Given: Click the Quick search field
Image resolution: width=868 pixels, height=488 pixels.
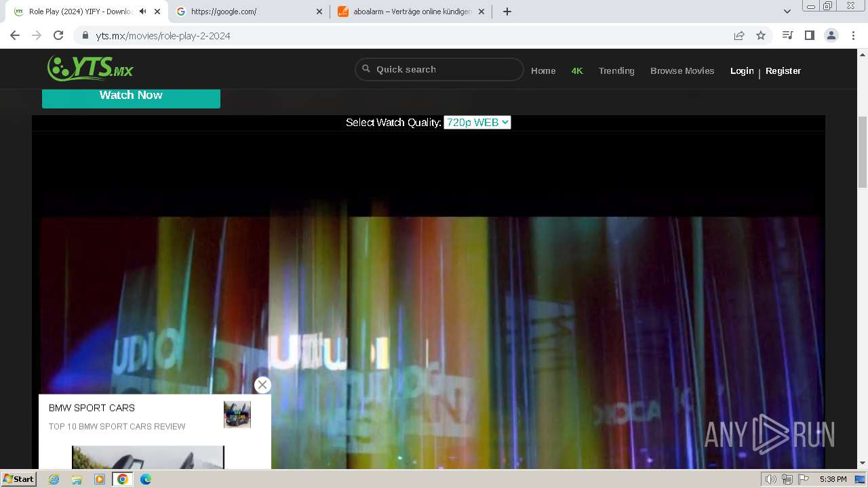Looking at the screenshot, I should pos(439,69).
